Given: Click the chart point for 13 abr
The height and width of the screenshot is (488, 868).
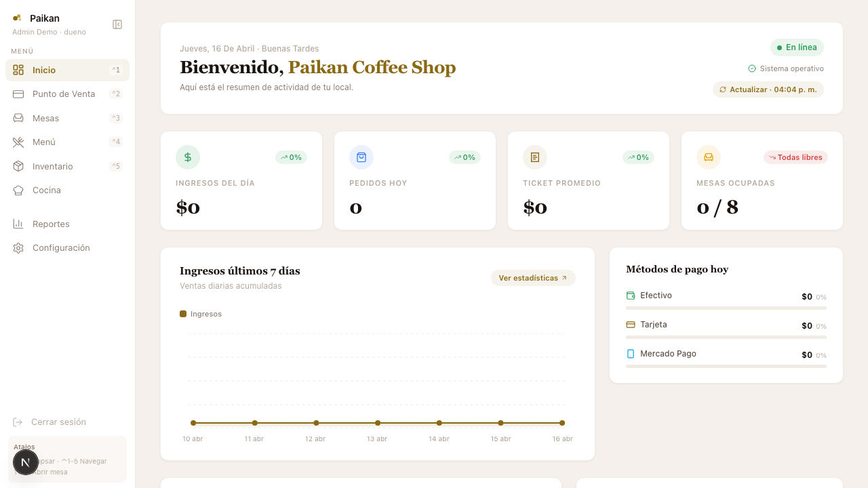Looking at the screenshot, I should (x=378, y=423).
